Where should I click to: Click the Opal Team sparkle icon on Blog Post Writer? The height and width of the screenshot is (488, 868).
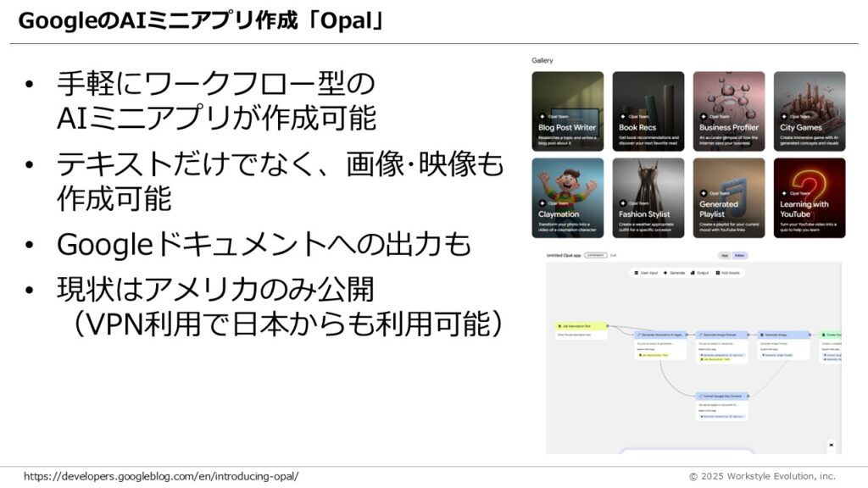(542, 117)
